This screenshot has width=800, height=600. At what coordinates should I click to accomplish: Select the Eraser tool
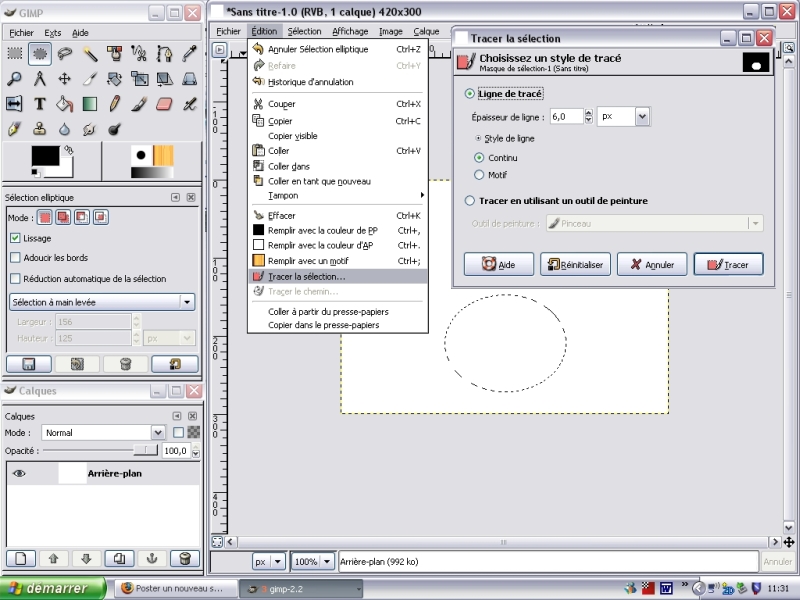click(x=164, y=104)
